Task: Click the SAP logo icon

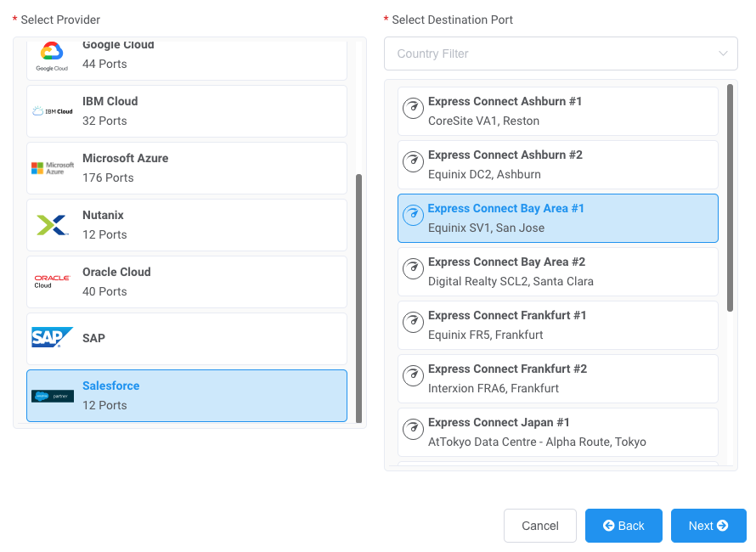Action: [x=52, y=337]
